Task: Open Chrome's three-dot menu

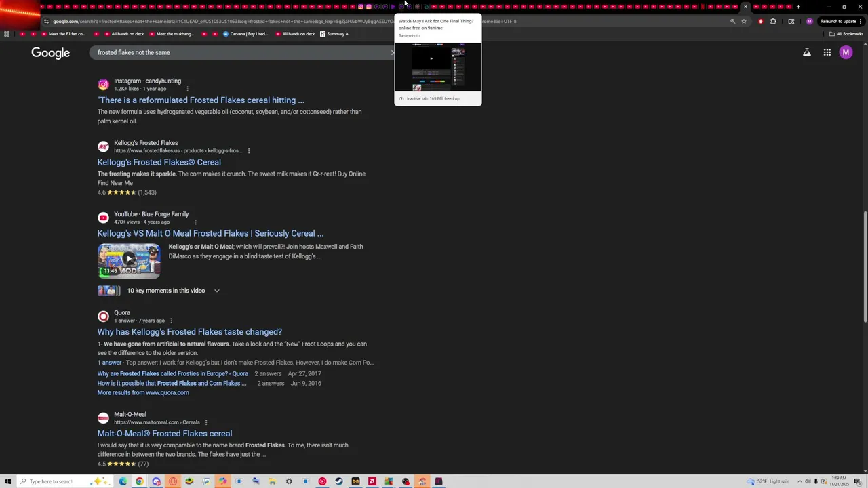Action: coord(861,21)
